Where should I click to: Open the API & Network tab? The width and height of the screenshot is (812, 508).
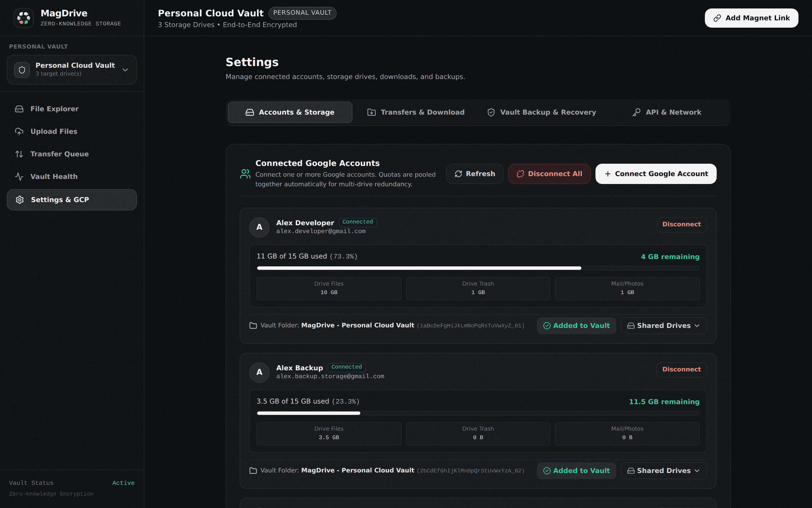click(x=667, y=112)
